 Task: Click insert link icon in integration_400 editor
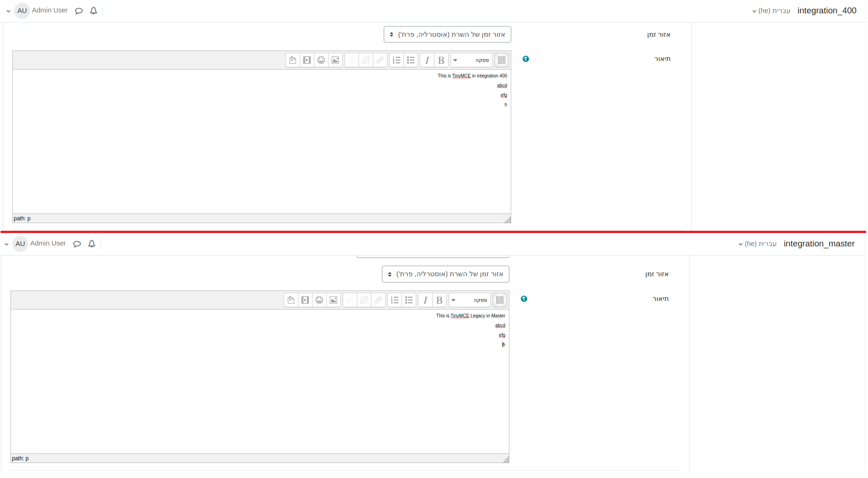[x=380, y=60]
